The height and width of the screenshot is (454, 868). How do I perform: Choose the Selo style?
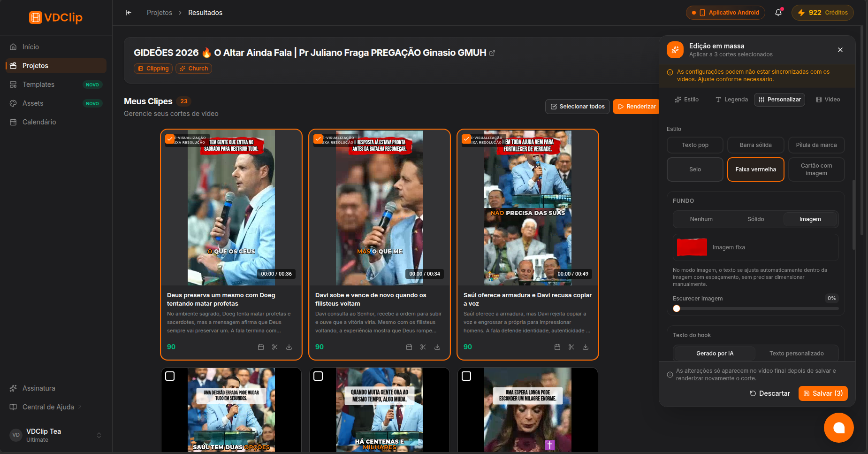[695, 169]
